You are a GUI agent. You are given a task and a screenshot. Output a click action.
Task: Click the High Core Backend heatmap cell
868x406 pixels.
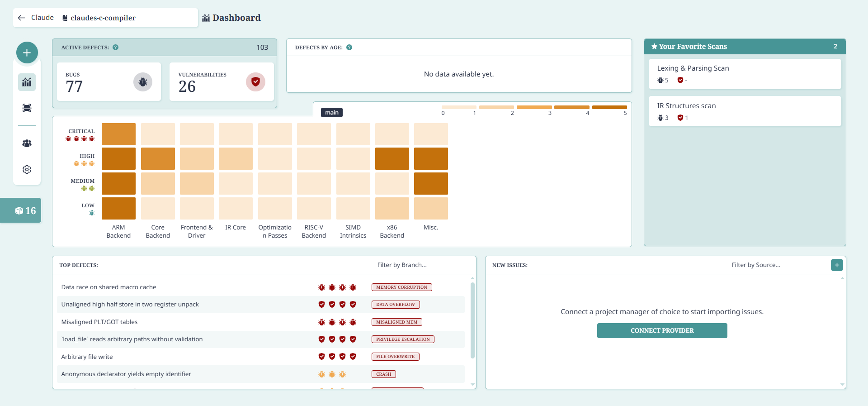coord(158,159)
